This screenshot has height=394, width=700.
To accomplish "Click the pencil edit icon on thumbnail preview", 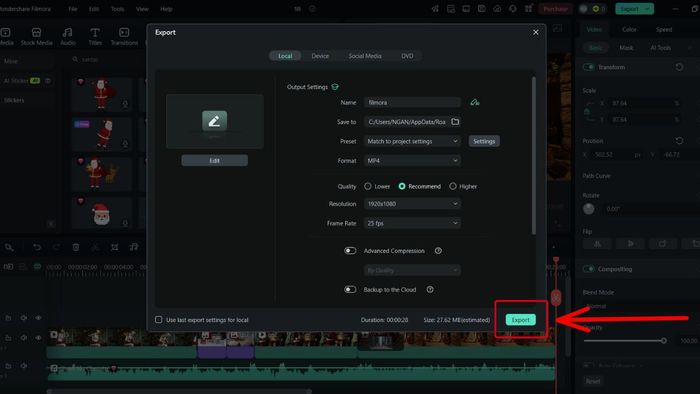I will [x=214, y=120].
